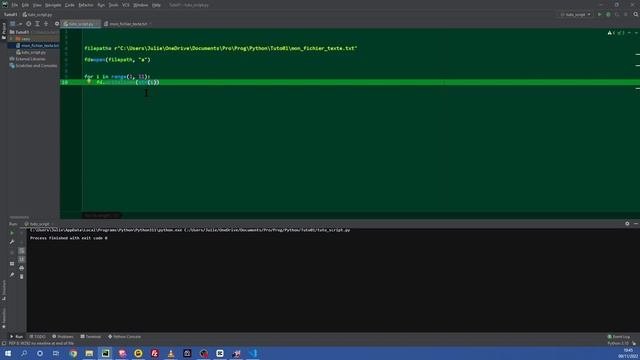Image resolution: width=640 pixels, height=360 pixels.
Task: Toggle the Favorites side tool window tab
Action: (x=4, y=318)
